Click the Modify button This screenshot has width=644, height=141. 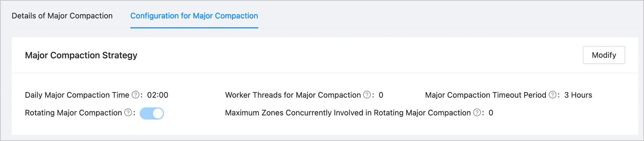(603, 55)
